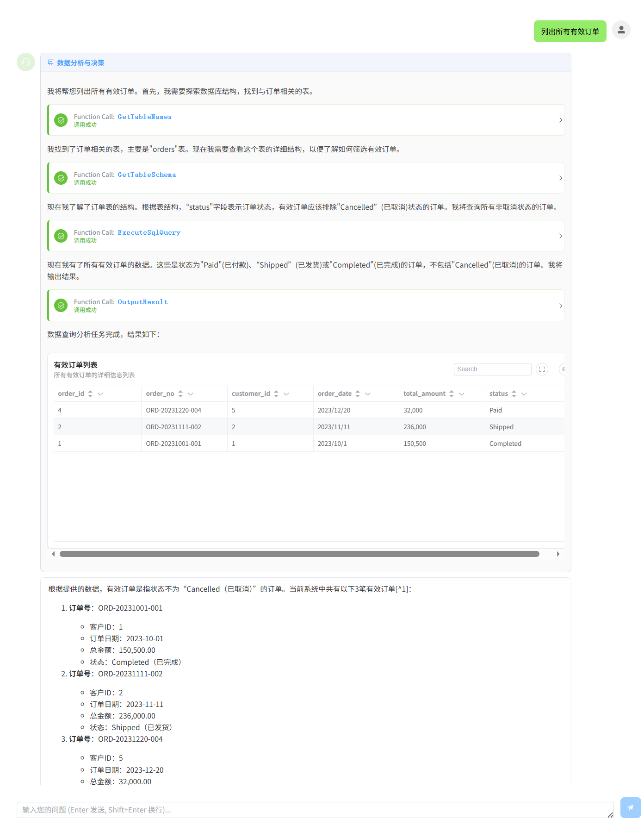The width and height of the screenshot is (644, 825).
Task: Click the OutputResult function name link
Action: tap(142, 302)
